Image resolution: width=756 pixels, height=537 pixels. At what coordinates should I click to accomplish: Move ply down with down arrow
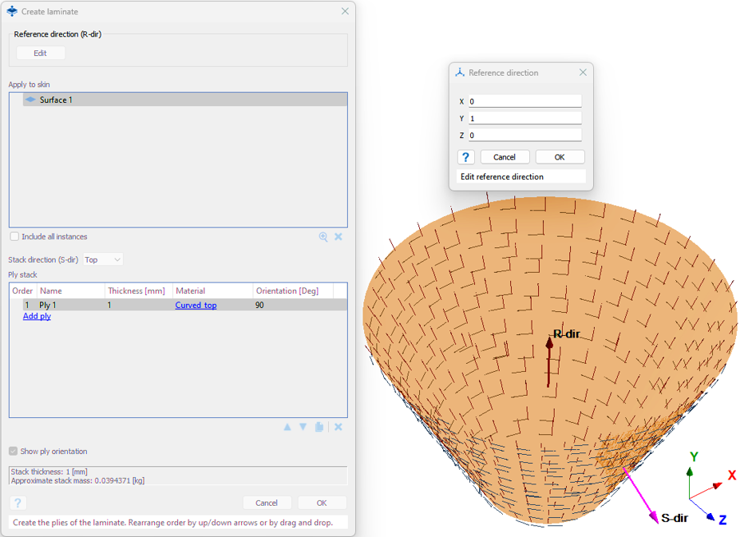(303, 427)
